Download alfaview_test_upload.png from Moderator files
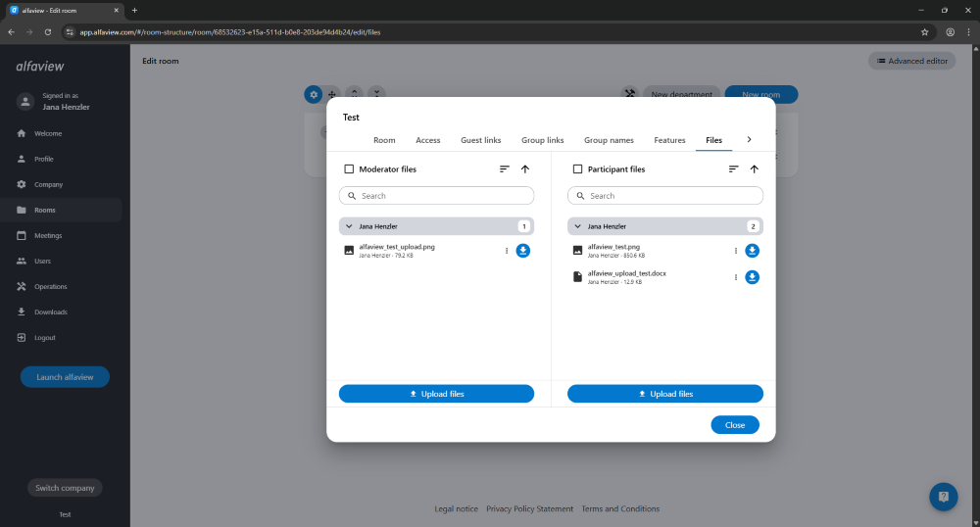Viewport: 980px width, 527px height. point(523,251)
